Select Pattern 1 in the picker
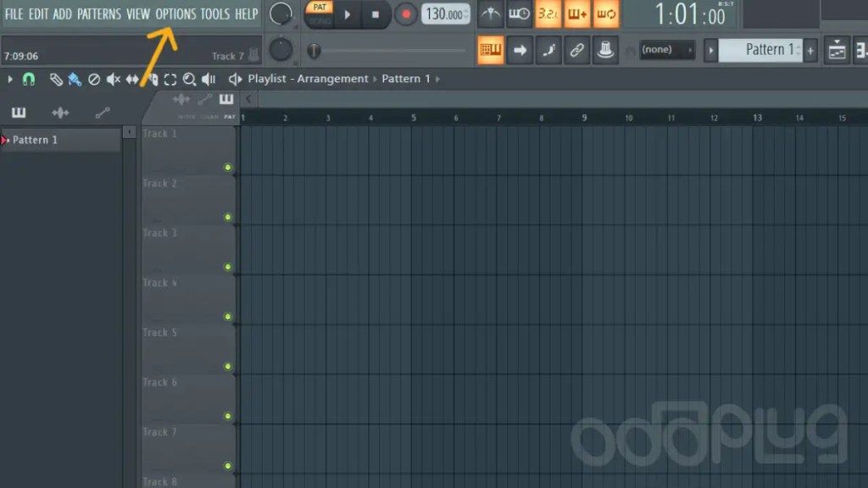 click(61, 140)
